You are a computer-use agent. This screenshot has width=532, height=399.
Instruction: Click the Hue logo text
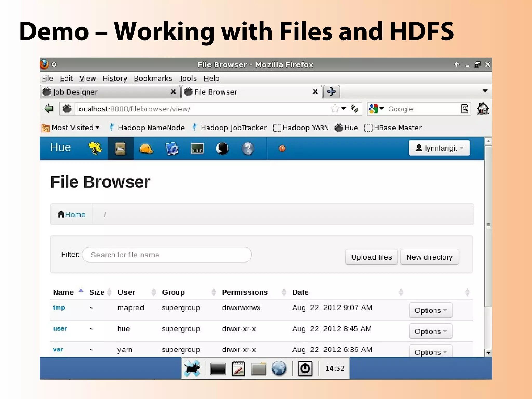pyautogui.click(x=61, y=148)
